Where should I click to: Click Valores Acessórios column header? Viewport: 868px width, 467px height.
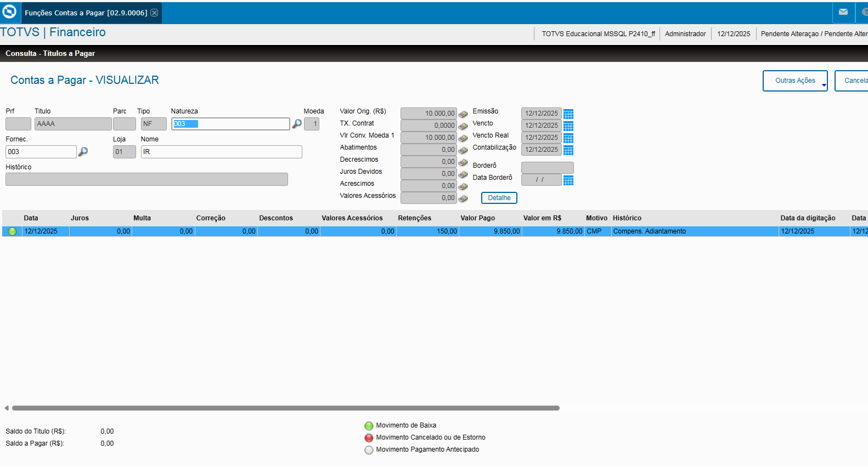352,218
